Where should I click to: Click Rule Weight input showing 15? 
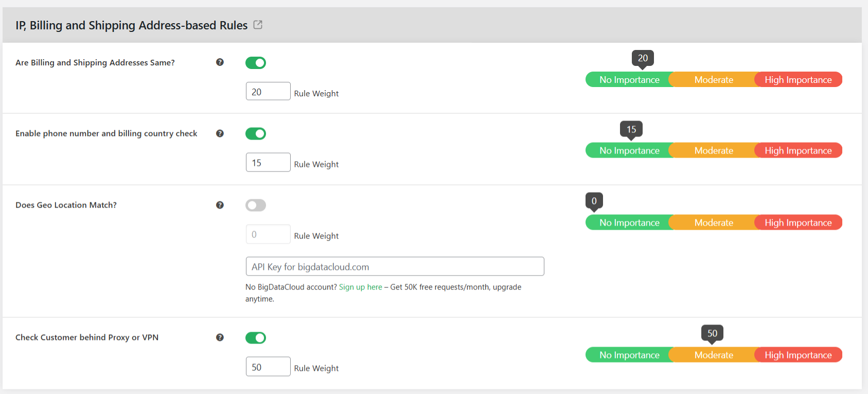268,162
